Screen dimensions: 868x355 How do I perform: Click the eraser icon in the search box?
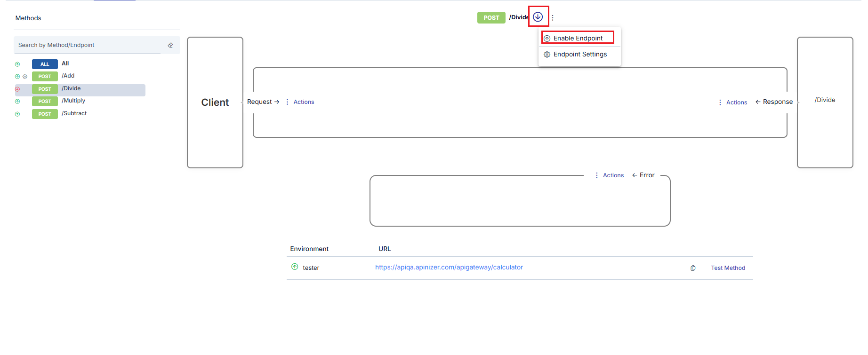(170, 45)
